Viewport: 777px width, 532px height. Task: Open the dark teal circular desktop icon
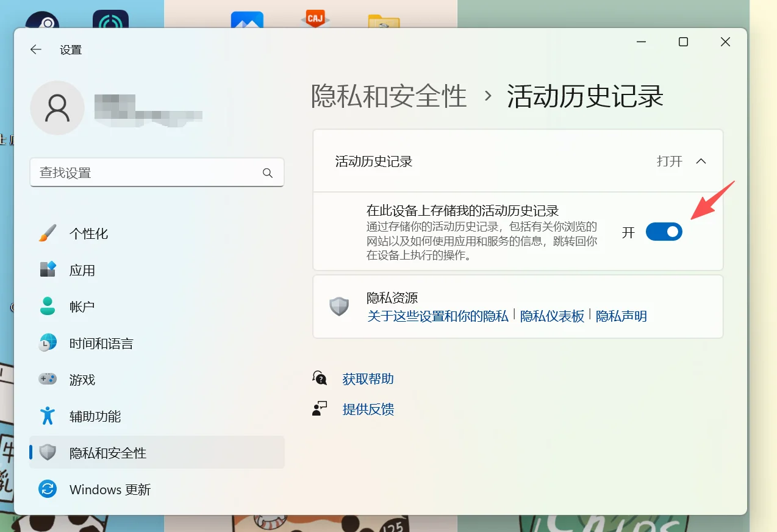click(110, 20)
